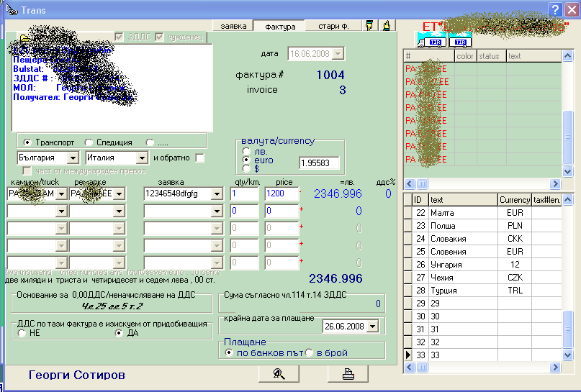Click exchange rate field 1.95583
This screenshot has width=581, height=392.
(x=319, y=163)
